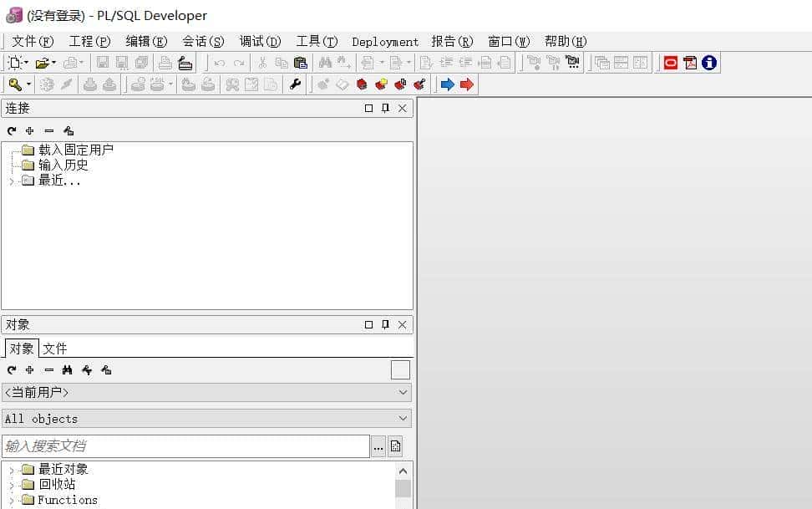Click the ... browse button beside search field
Viewport: 812px width, 509px height.
click(378, 446)
